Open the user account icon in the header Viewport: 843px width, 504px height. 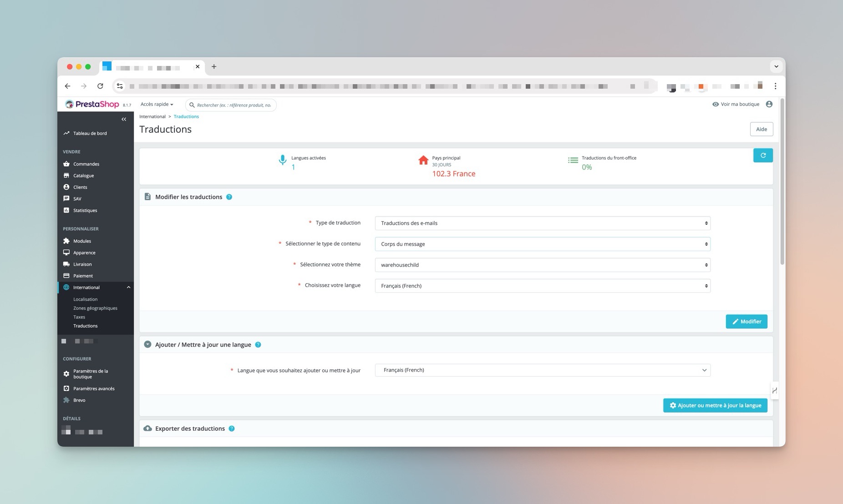tap(769, 104)
